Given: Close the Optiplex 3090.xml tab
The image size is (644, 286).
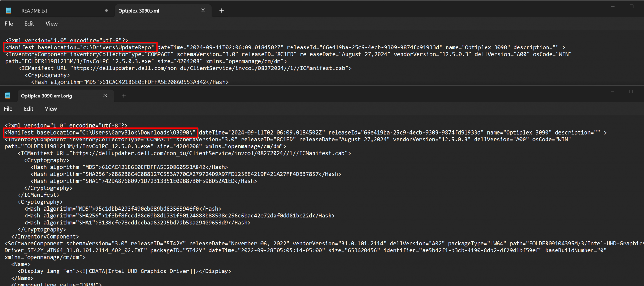Looking at the screenshot, I should click(x=203, y=10).
